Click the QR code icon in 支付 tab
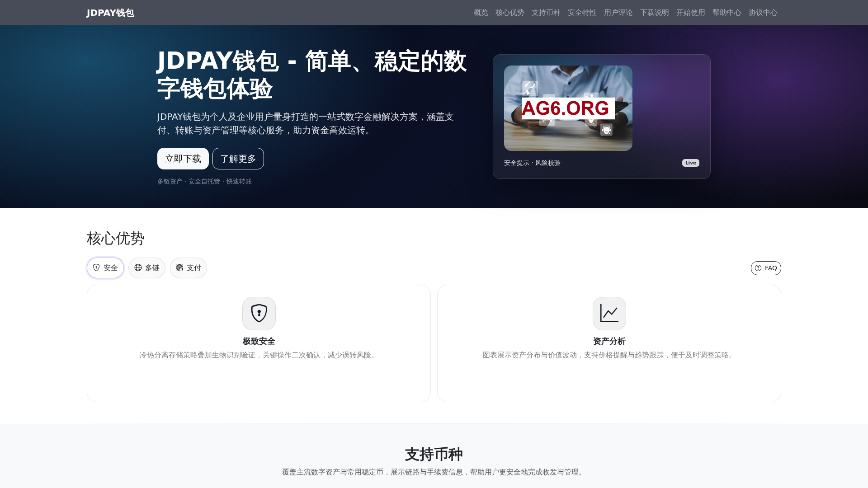 pyautogui.click(x=179, y=267)
